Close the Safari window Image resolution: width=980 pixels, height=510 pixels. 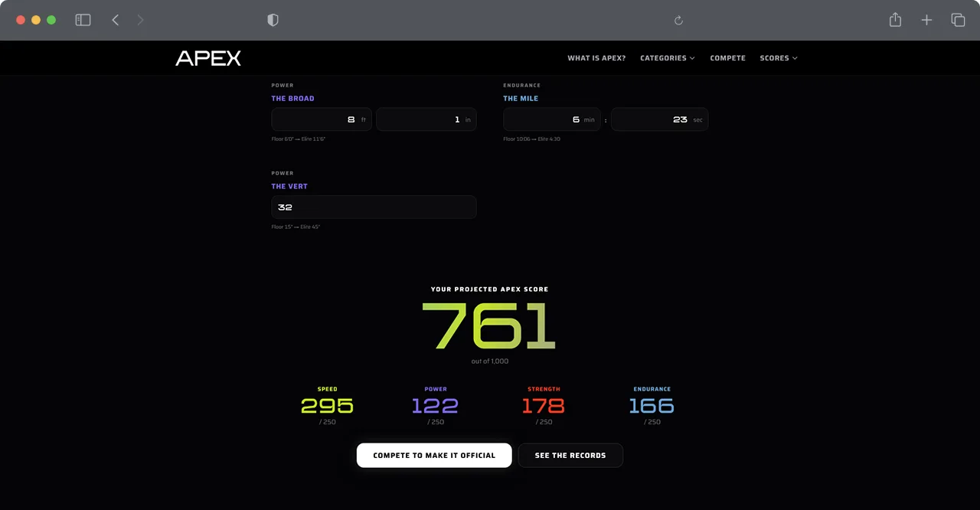[21, 20]
